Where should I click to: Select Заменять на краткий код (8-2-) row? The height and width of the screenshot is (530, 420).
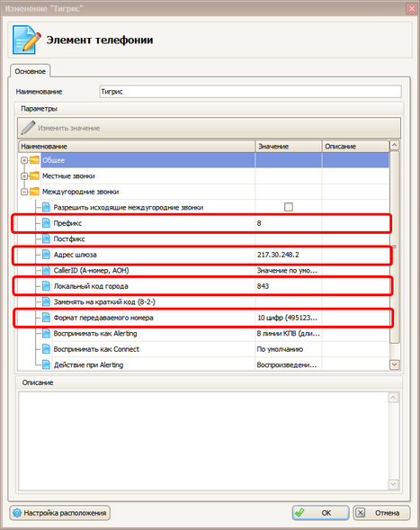click(204, 301)
